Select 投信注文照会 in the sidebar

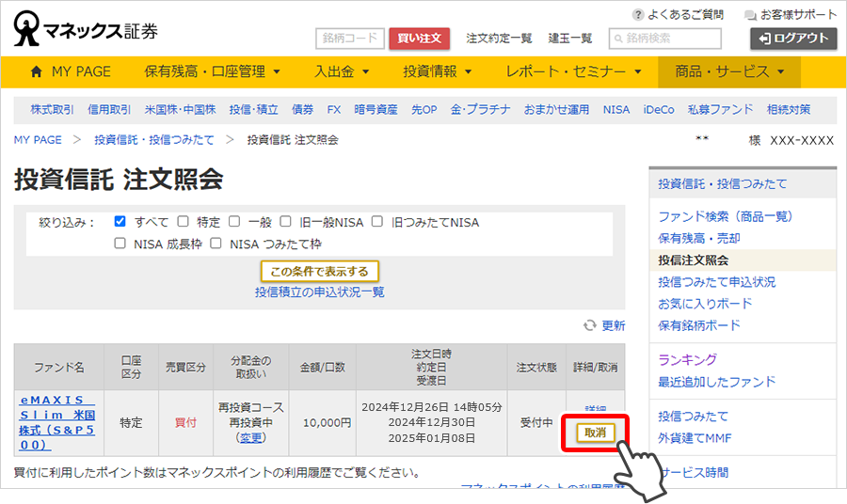coord(693,260)
